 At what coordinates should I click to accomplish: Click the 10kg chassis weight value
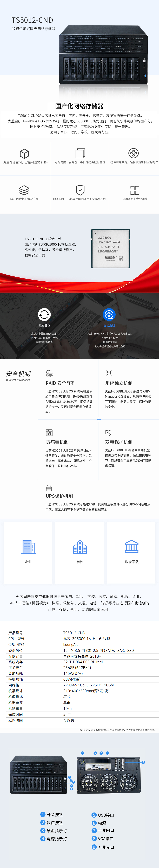(67, 709)
